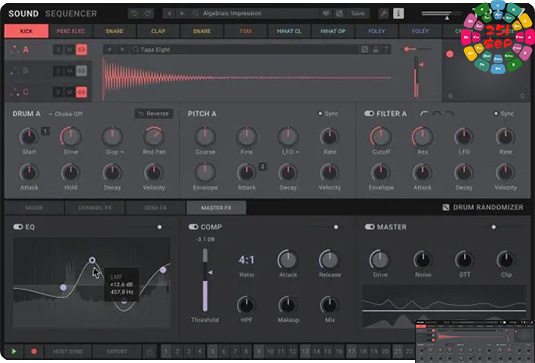Start playback with the green play button
The width and height of the screenshot is (535, 363).
(x=14, y=351)
